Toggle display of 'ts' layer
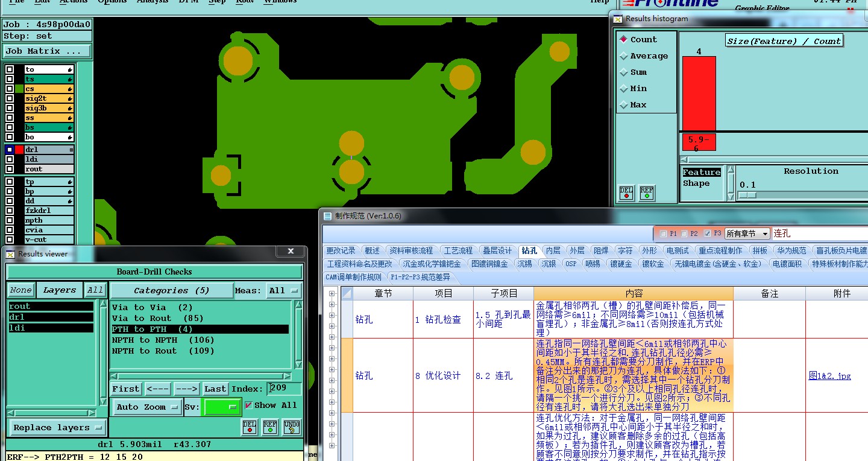This screenshot has width=868, height=461. 10,80
